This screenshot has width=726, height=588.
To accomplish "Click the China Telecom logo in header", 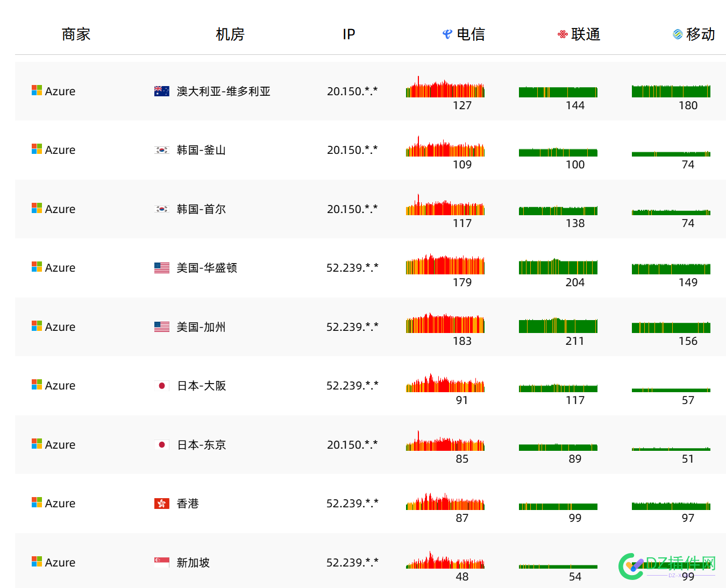I will coord(447,34).
